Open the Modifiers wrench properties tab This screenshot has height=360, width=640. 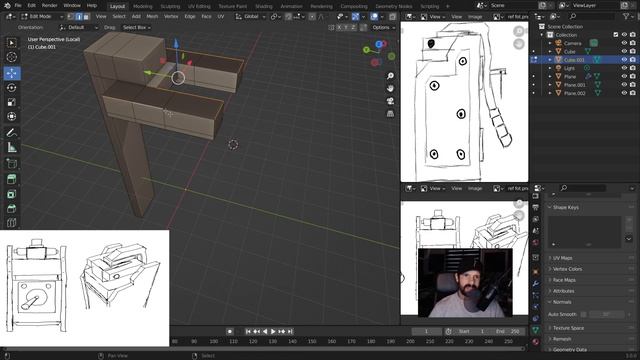[x=536, y=283]
